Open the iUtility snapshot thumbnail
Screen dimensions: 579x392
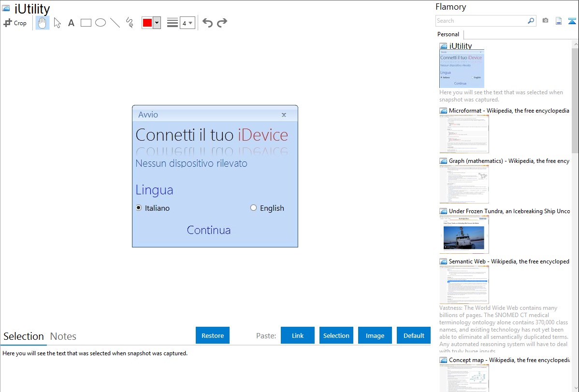point(462,69)
